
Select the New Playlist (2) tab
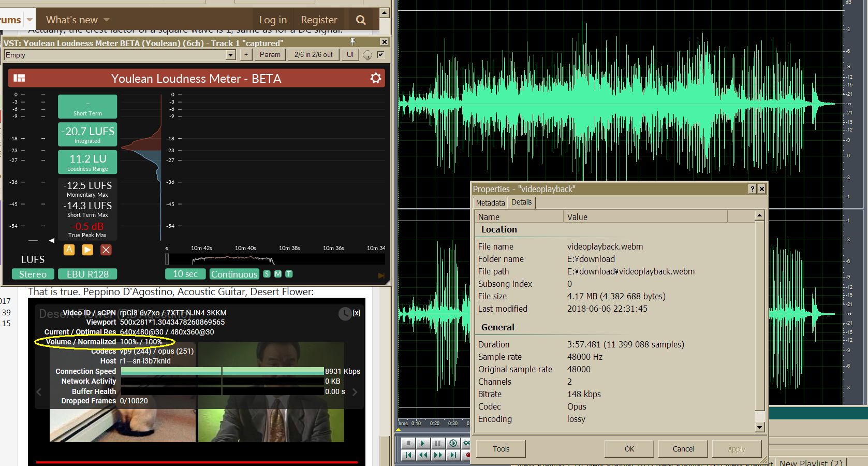point(811,462)
